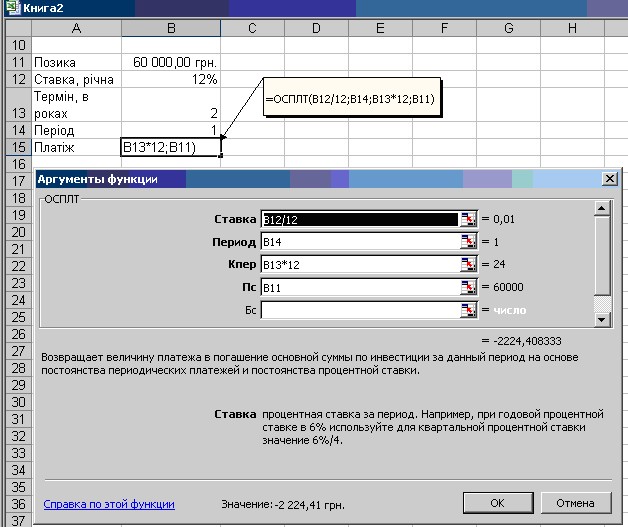Click the Excel workbook icon beside Книга2

pyautogui.click(x=13, y=7)
